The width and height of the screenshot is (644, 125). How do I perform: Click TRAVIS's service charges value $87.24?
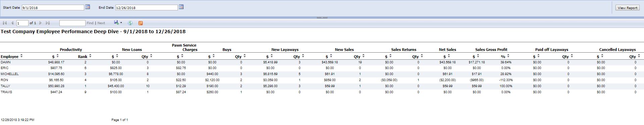[181, 92]
